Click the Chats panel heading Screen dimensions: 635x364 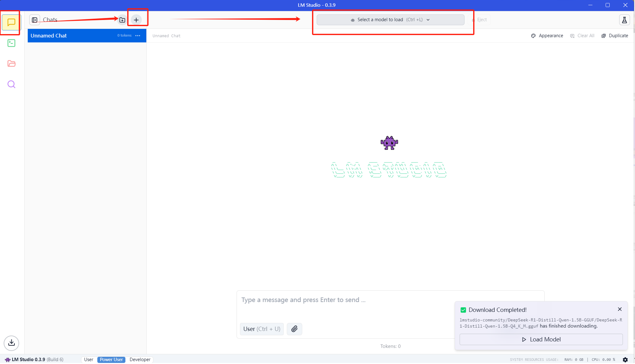tap(50, 20)
